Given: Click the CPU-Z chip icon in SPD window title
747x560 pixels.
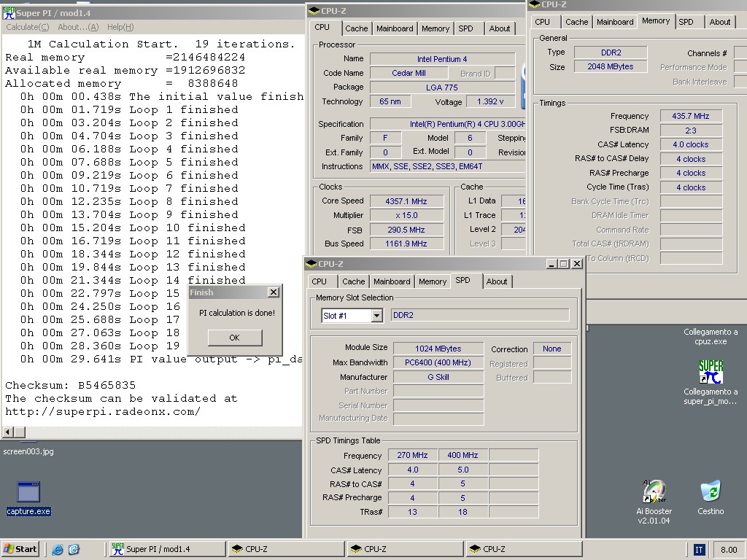Looking at the screenshot, I should tap(311, 264).
